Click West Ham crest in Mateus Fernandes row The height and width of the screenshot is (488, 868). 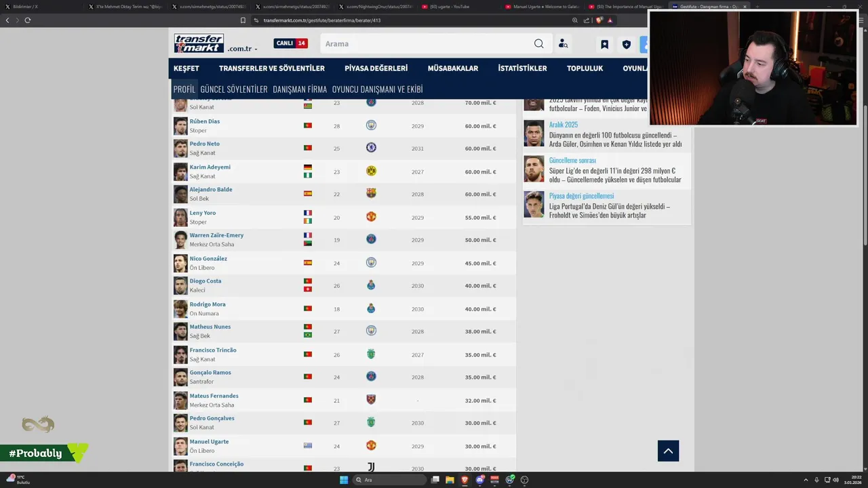(x=371, y=400)
